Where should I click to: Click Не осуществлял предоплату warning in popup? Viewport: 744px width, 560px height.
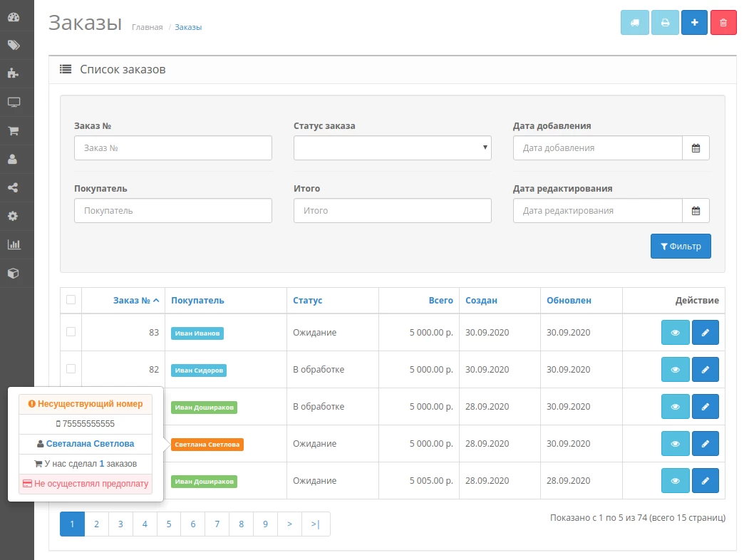click(86, 484)
